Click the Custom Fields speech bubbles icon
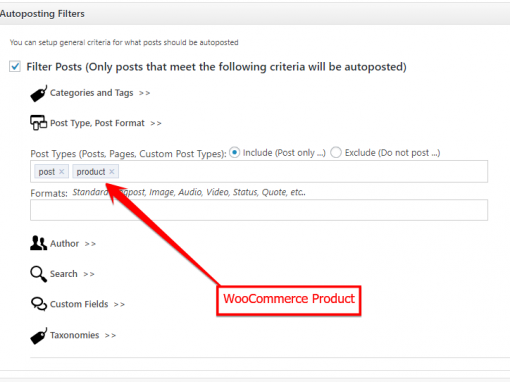The height and width of the screenshot is (382, 510). point(39,304)
